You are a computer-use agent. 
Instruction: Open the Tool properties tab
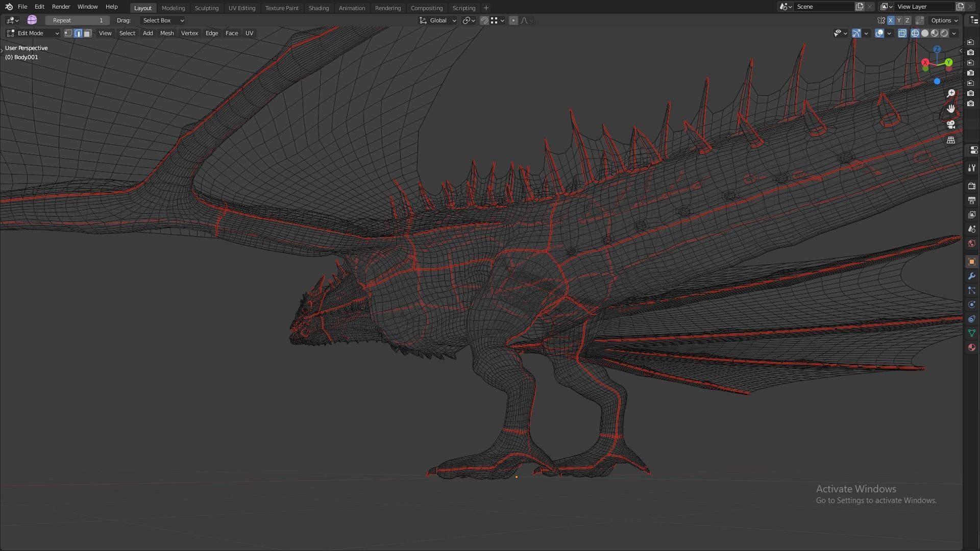coord(972,168)
